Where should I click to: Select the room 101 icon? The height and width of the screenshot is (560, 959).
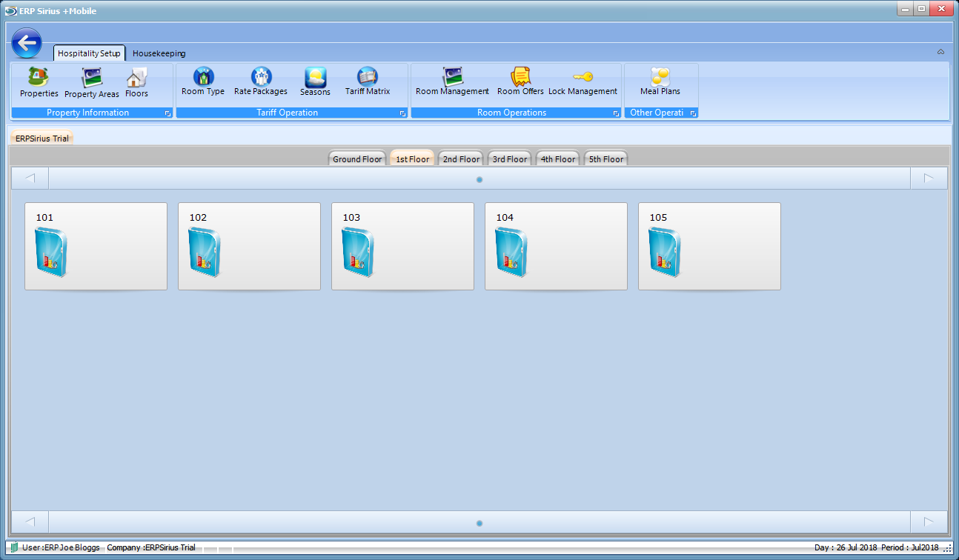(51, 253)
